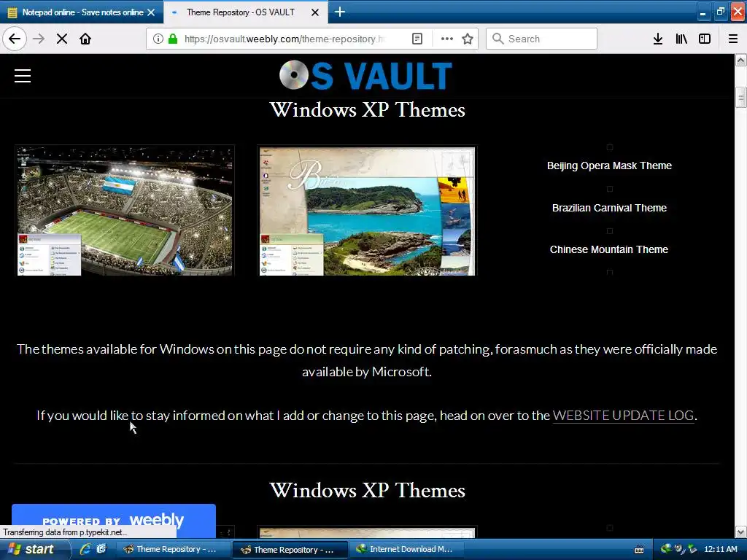This screenshot has height=560, width=747.
Task: Close the Theme Repository tab
Action: (x=315, y=12)
